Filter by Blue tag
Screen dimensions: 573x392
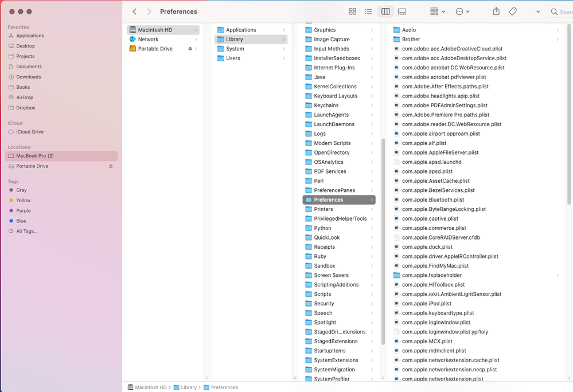click(21, 221)
